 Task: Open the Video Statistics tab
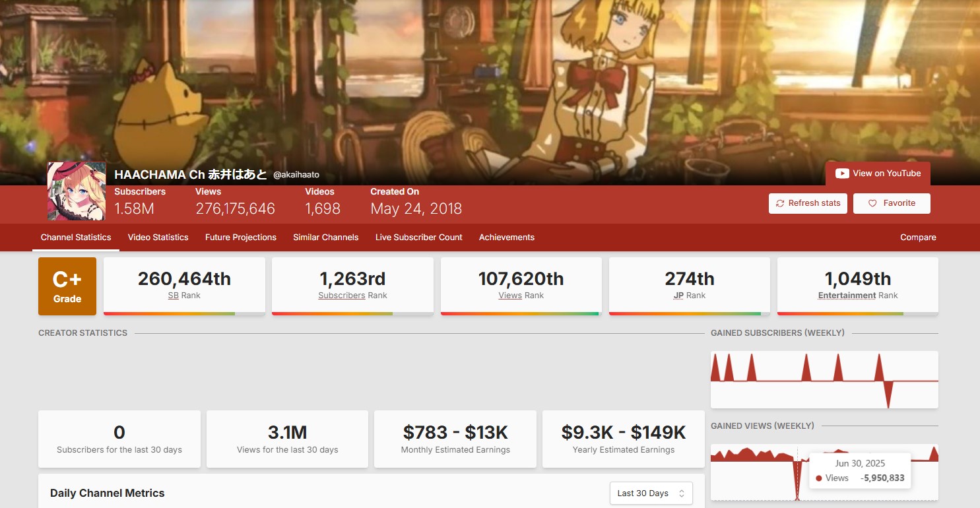[158, 238]
